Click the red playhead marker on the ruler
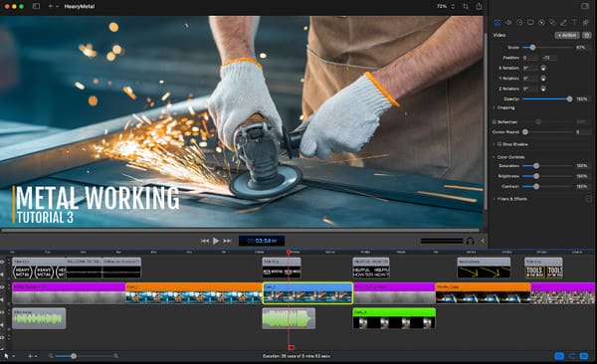Image resolution: width=597 pixels, height=364 pixels. 289,252
